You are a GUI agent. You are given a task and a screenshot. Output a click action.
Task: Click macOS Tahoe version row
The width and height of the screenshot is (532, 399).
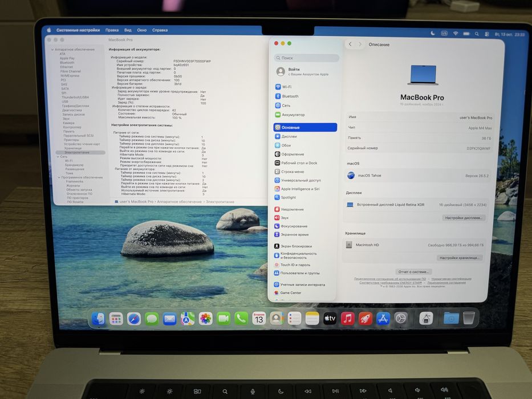click(419, 176)
